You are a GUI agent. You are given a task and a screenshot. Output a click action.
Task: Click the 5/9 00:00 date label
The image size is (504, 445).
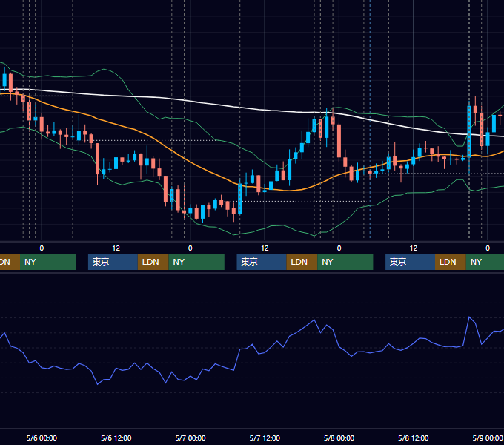[x=487, y=438]
